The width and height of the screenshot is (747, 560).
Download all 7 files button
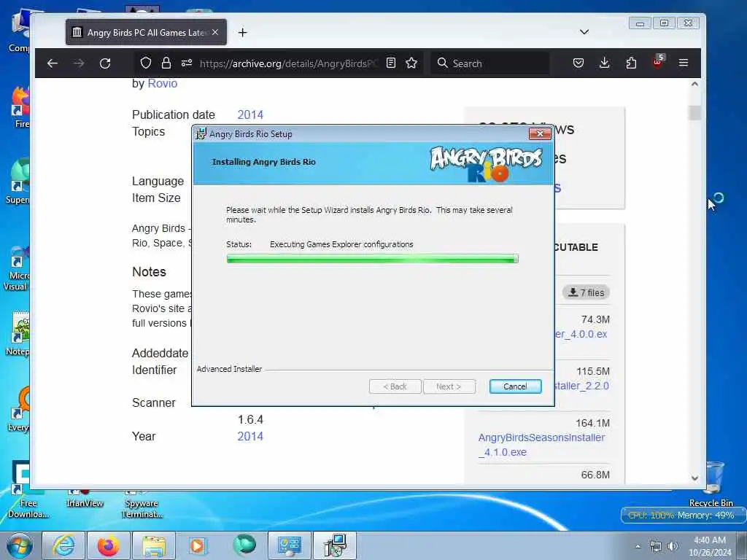(586, 292)
